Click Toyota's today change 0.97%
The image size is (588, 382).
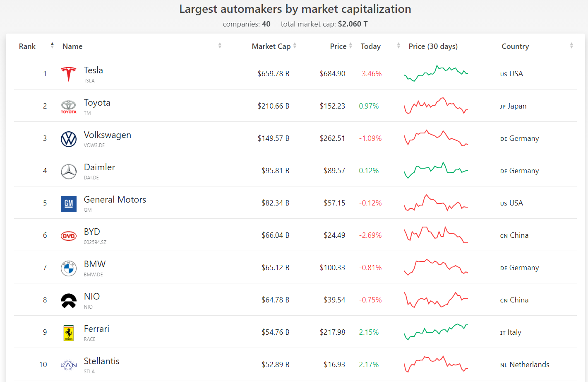click(x=369, y=106)
